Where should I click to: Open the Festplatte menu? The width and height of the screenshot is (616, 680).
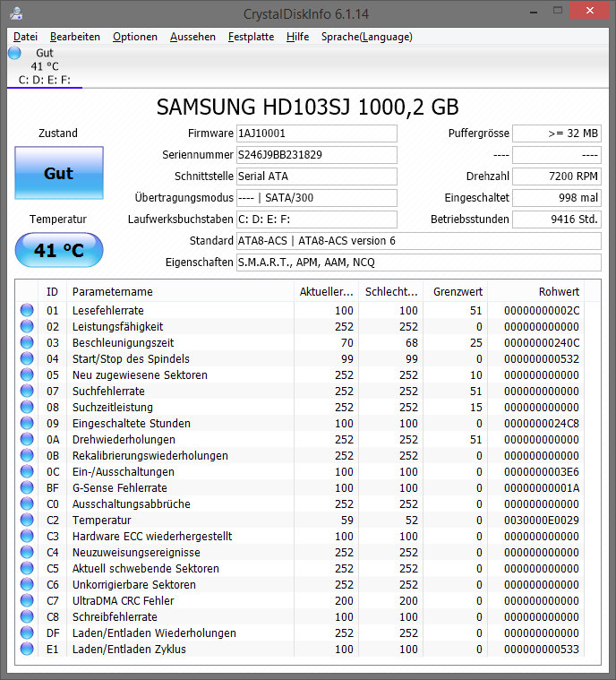(251, 37)
